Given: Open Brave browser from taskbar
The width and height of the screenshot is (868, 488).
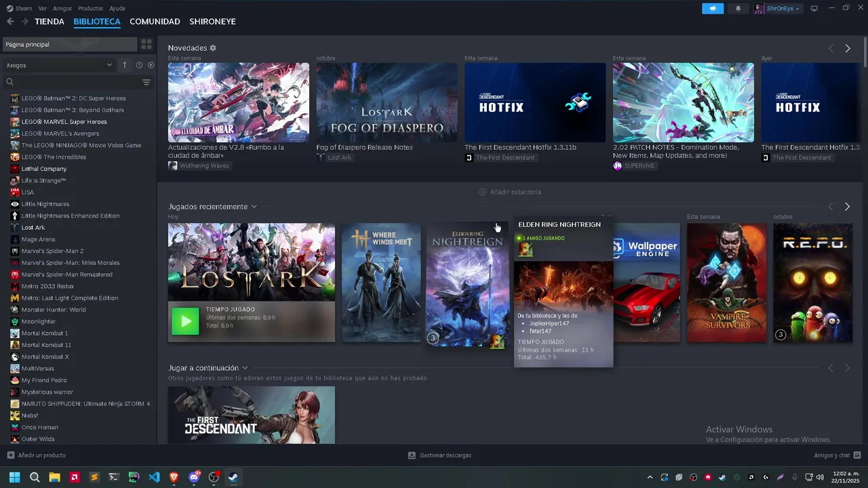Looking at the screenshot, I should [174, 477].
